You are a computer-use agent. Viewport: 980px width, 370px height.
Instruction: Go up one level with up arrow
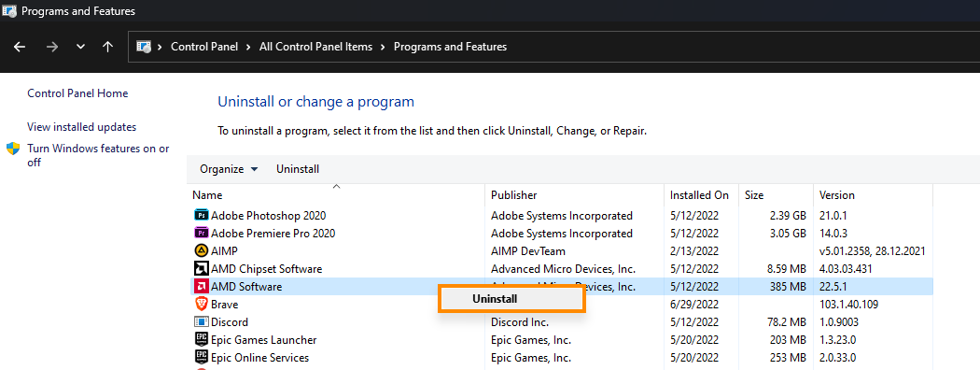107,47
